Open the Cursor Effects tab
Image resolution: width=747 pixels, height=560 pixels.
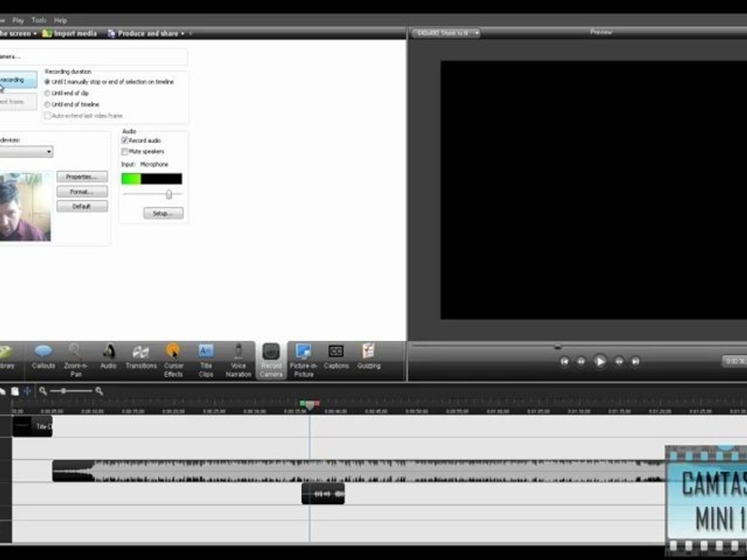174,360
